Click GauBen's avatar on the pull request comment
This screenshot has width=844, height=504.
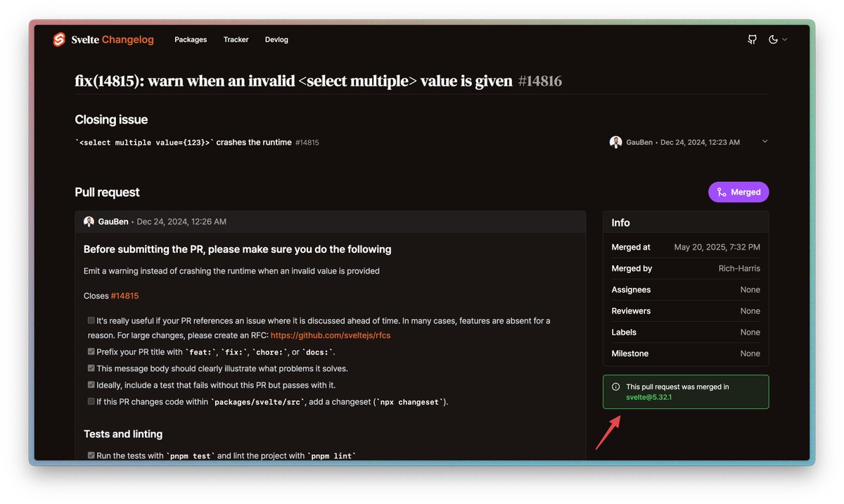[x=89, y=221]
